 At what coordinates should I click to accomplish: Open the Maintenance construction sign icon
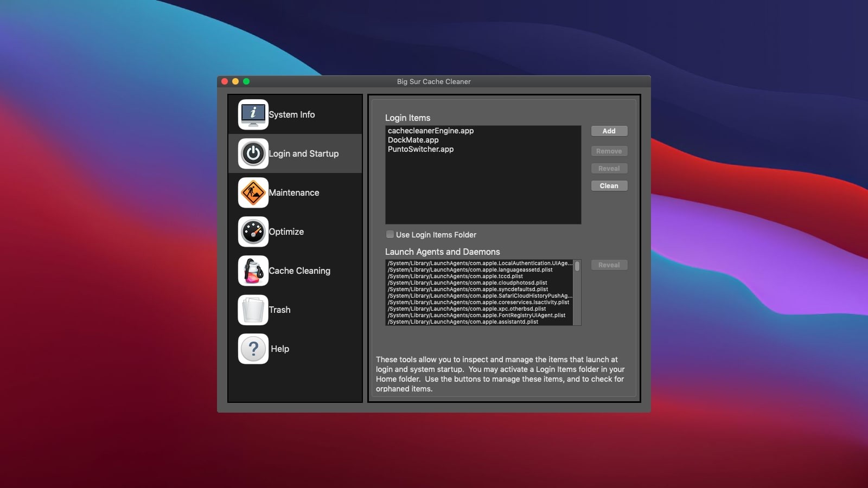[x=253, y=192]
